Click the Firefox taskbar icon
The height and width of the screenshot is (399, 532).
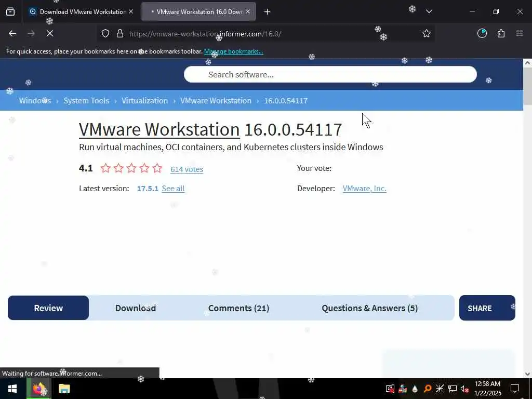[x=39, y=389]
